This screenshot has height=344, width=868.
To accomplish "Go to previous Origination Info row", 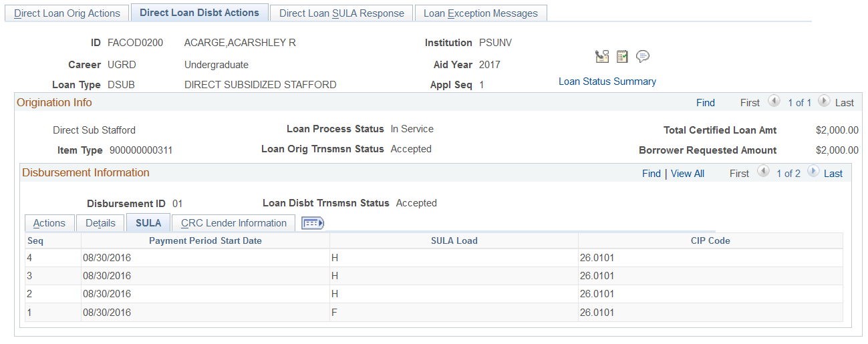I will [x=774, y=102].
